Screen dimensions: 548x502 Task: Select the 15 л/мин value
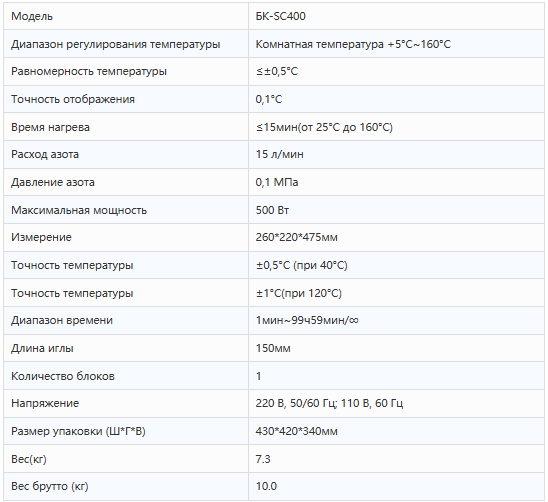pyautogui.click(x=279, y=154)
